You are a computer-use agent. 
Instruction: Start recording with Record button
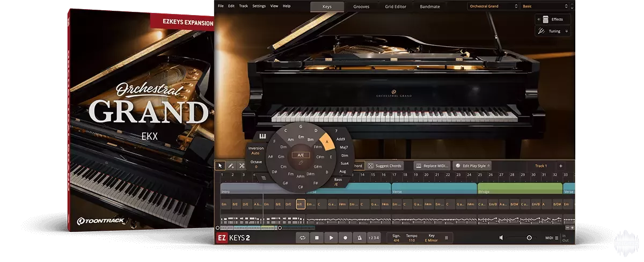click(345, 237)
